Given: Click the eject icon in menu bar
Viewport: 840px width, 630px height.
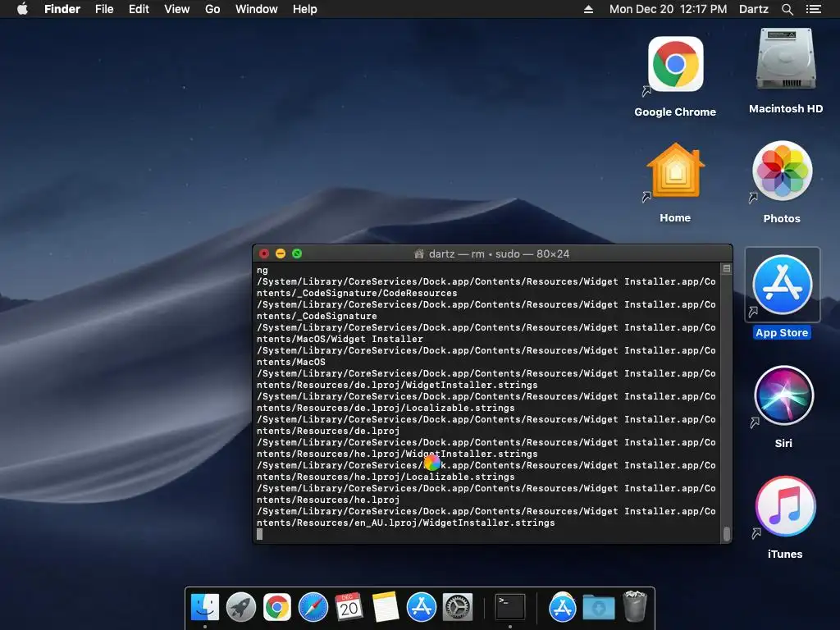Looking at the screenshot, I should [588, 9].
